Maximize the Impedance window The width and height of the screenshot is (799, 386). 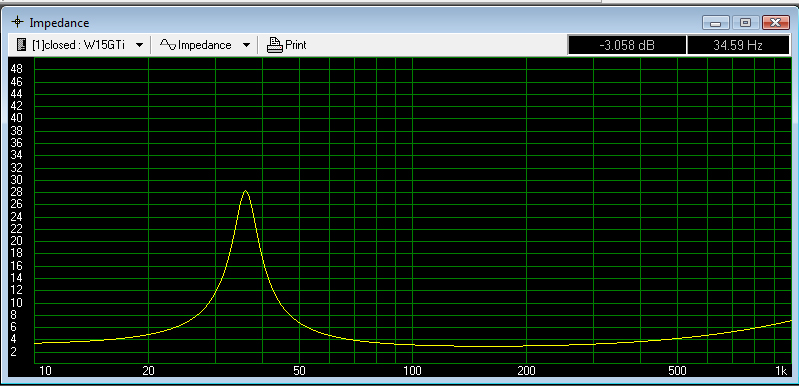pos(745,23)
